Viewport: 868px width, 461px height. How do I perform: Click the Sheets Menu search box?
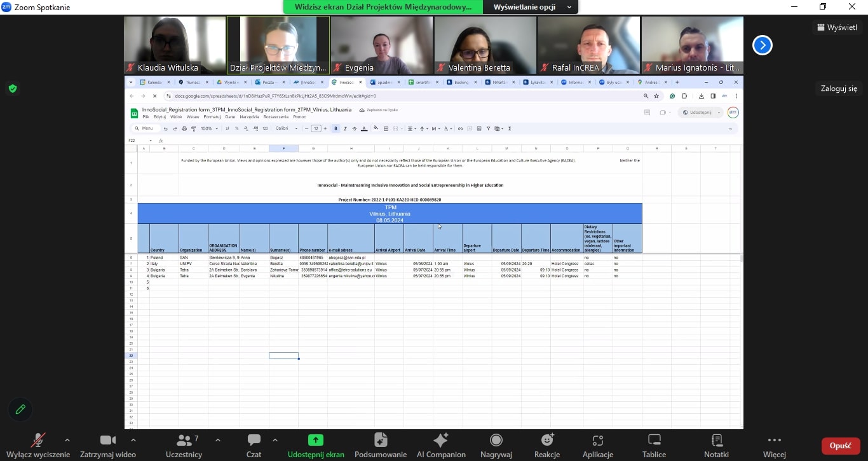coord(145,128)
